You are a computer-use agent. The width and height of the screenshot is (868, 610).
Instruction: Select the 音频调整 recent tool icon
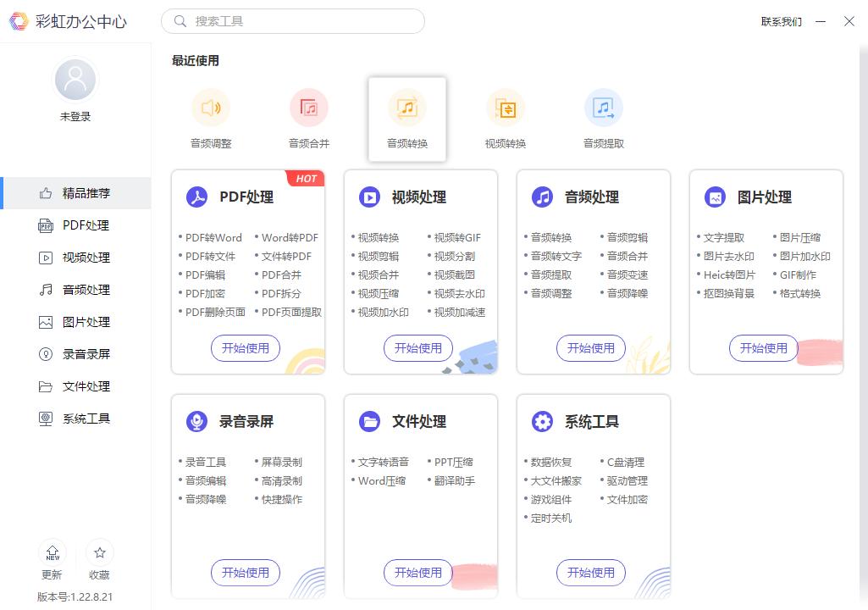211,108
